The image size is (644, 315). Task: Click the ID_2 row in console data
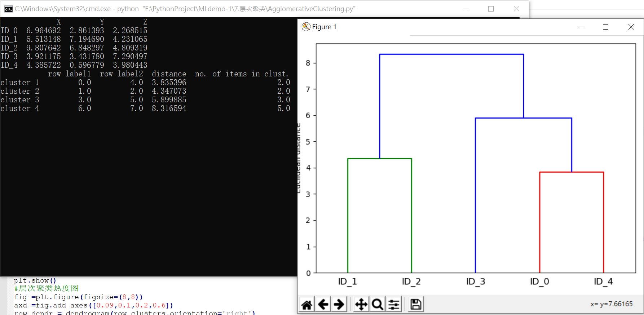74,48
